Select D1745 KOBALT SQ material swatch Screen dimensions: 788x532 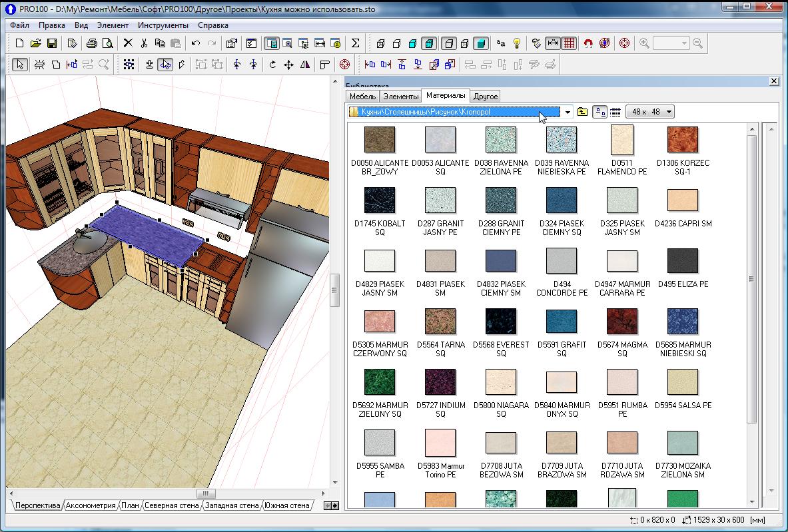380,200
